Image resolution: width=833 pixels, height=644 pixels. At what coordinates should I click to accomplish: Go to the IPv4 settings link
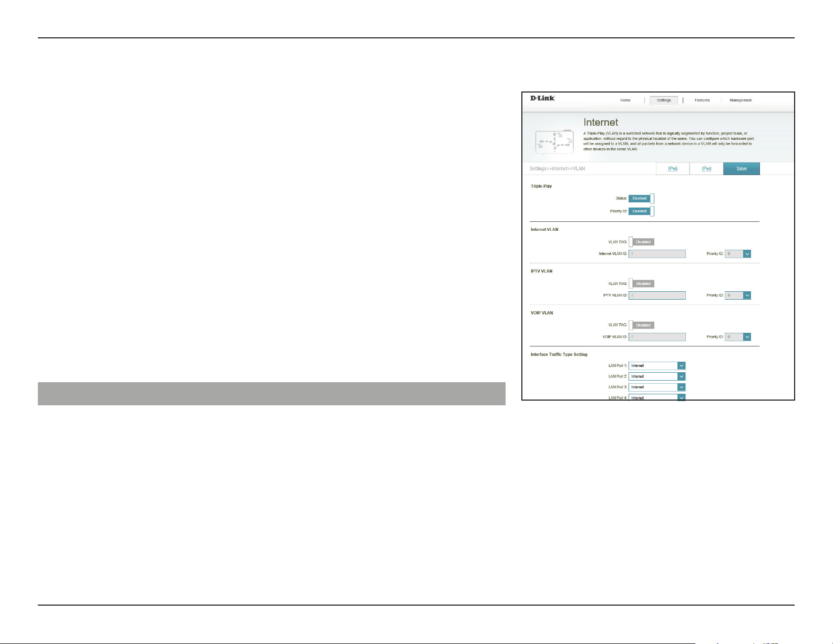click(x=706, y=169)
